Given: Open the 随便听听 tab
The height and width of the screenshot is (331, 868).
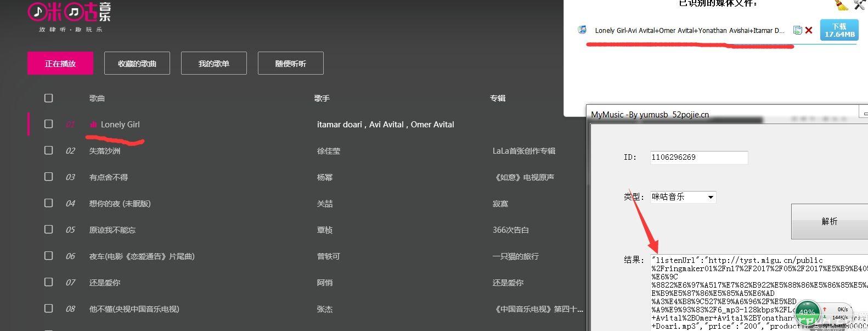Looking at the screenshot, I should pos(291,63).
